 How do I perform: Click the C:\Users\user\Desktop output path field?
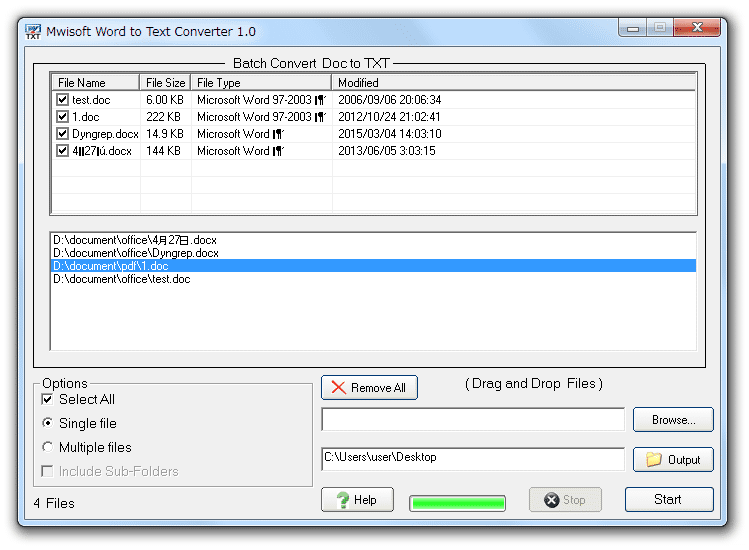(x=473, y=459)
